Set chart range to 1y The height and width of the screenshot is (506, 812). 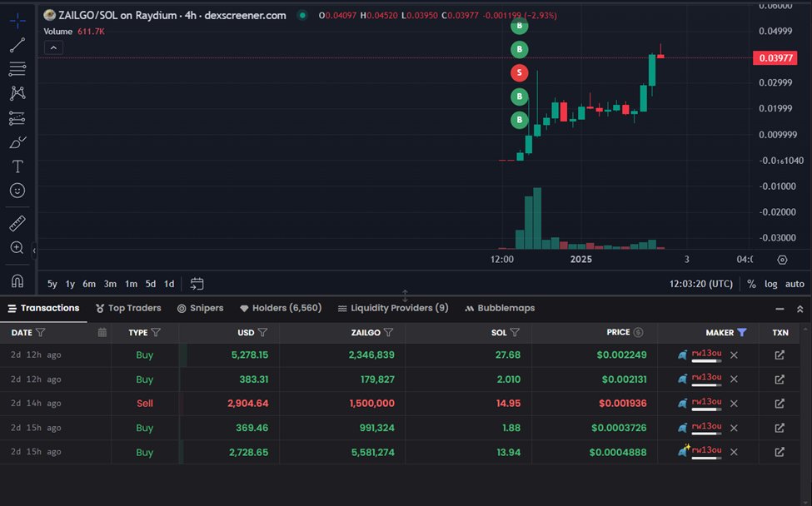[70, 284]
